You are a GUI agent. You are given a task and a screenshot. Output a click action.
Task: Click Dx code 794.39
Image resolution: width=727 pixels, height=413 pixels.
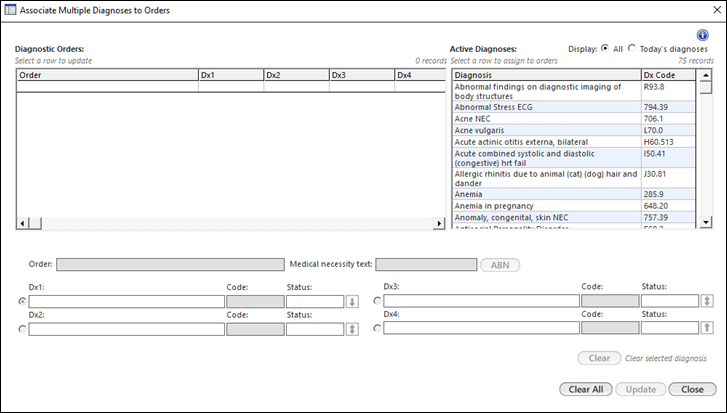tap(656, 107)
